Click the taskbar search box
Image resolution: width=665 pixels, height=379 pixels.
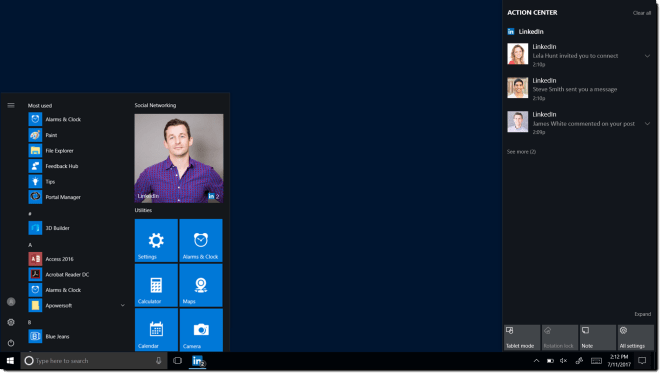click(x=93, y=362)
